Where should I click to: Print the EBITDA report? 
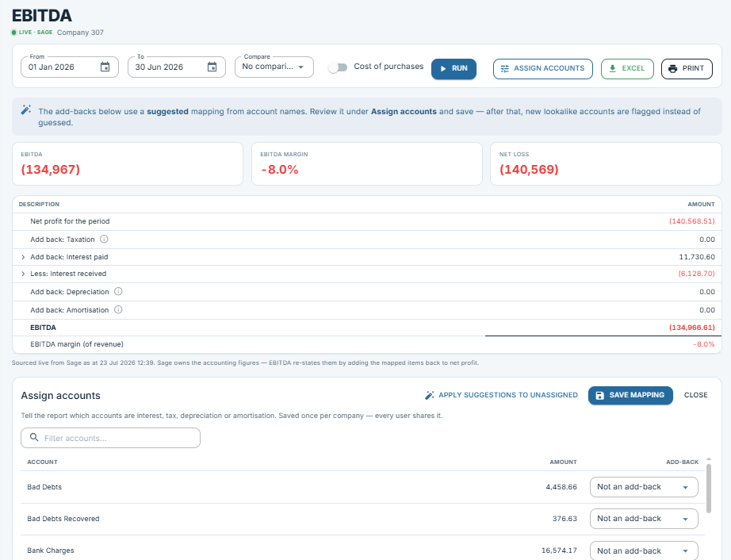(x=687, y=68)
